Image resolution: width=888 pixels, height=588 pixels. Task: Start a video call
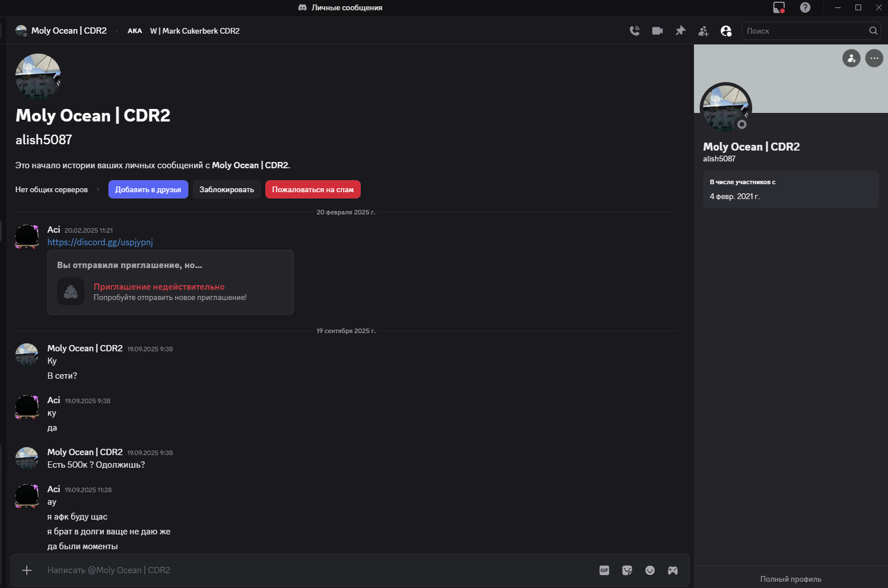pos(657,31)
